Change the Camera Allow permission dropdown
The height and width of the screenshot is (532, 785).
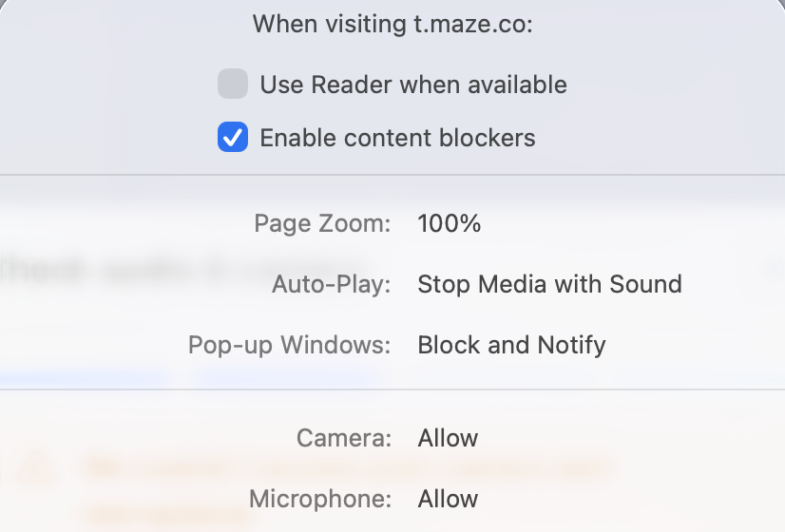point(448,438)
